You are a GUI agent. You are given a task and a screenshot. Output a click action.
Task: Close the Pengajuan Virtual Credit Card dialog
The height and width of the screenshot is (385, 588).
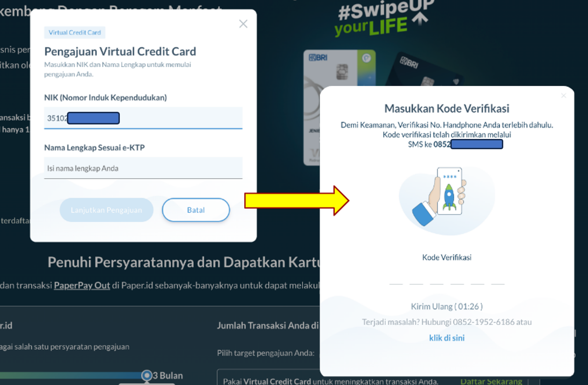(243, 24)
